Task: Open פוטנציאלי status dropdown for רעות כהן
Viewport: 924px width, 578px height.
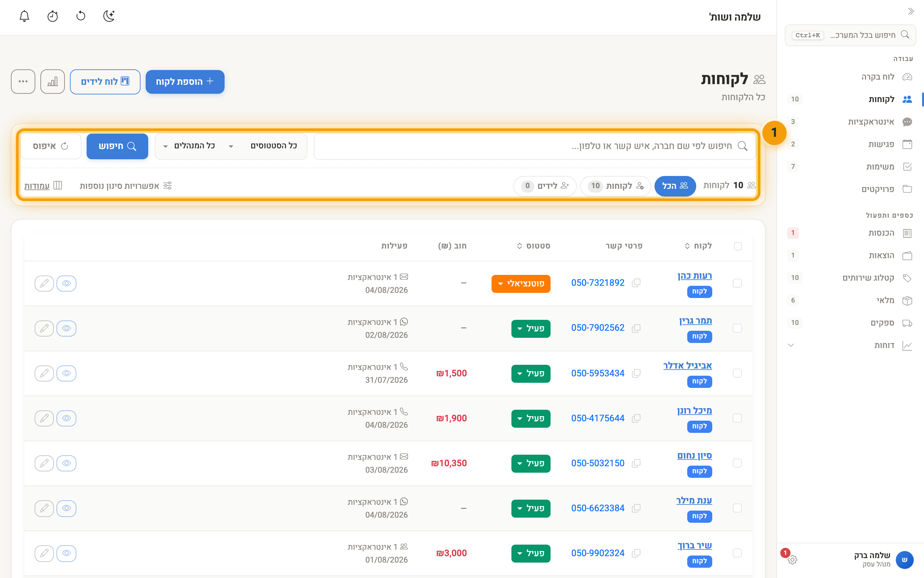Action: click(521, 284)
